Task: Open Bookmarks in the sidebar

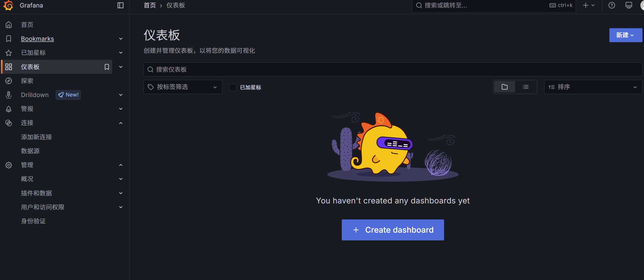Action: pyautogui.click(x=37, y=39)
